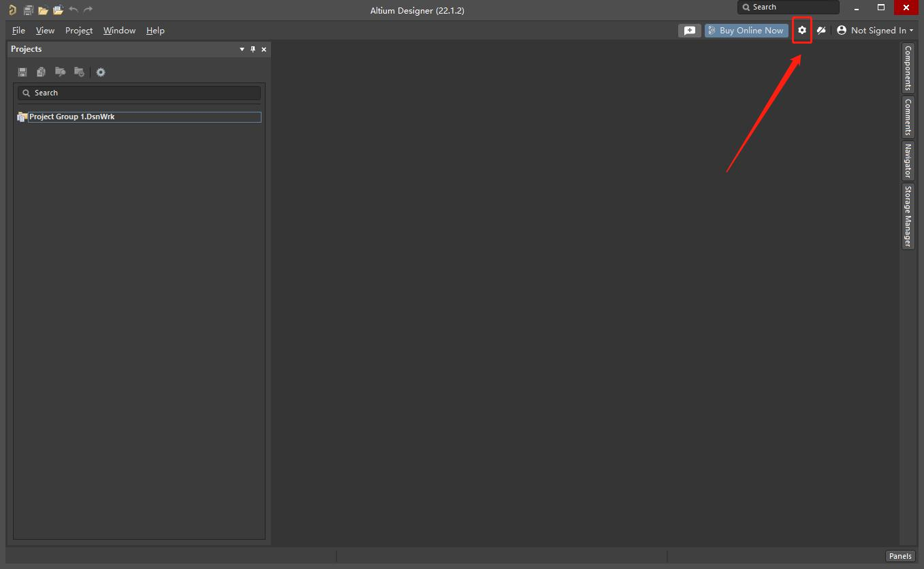Open the Components side panel tab

(x=908, y=68)
